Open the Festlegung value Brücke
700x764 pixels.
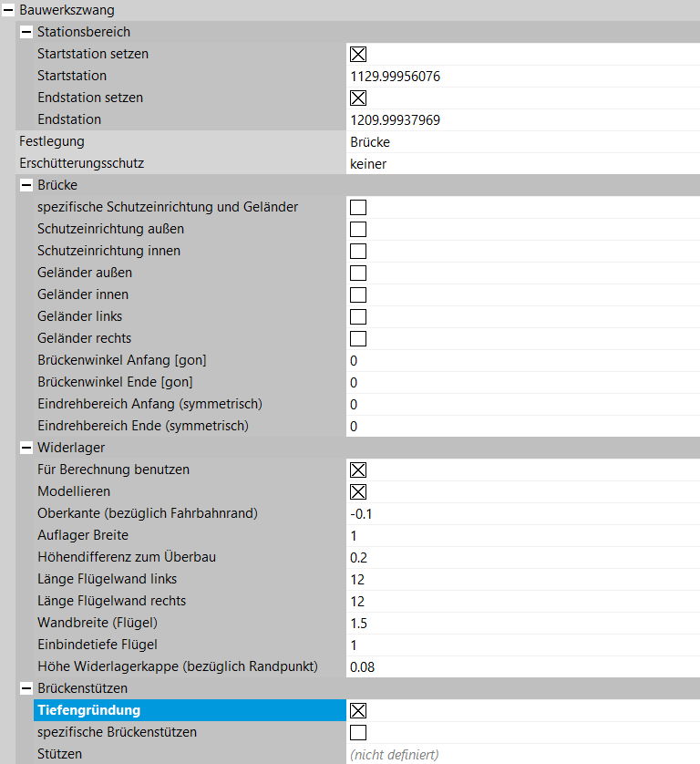pos(520,141)
